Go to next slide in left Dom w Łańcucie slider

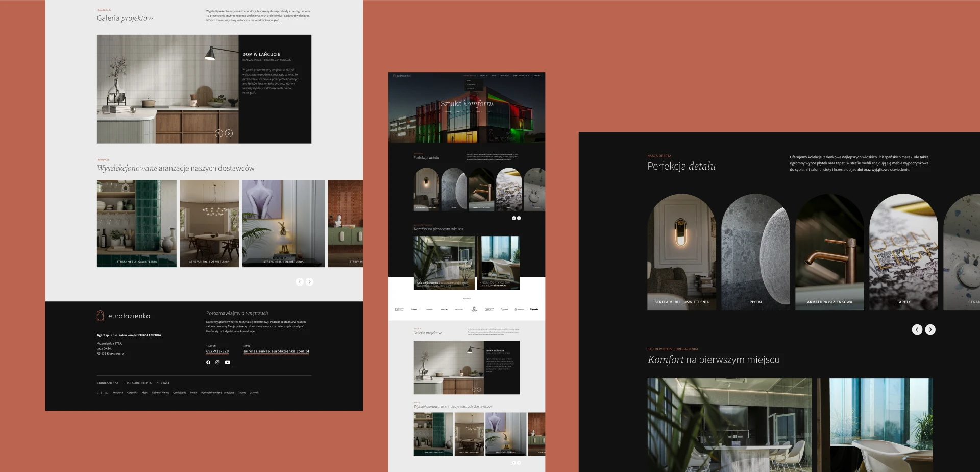[229, 133]
